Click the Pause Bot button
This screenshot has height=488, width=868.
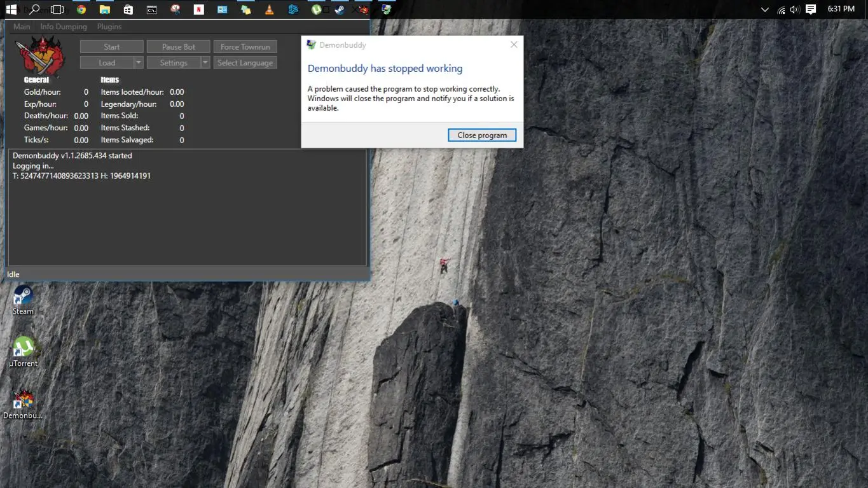click(x=179, y=47)
